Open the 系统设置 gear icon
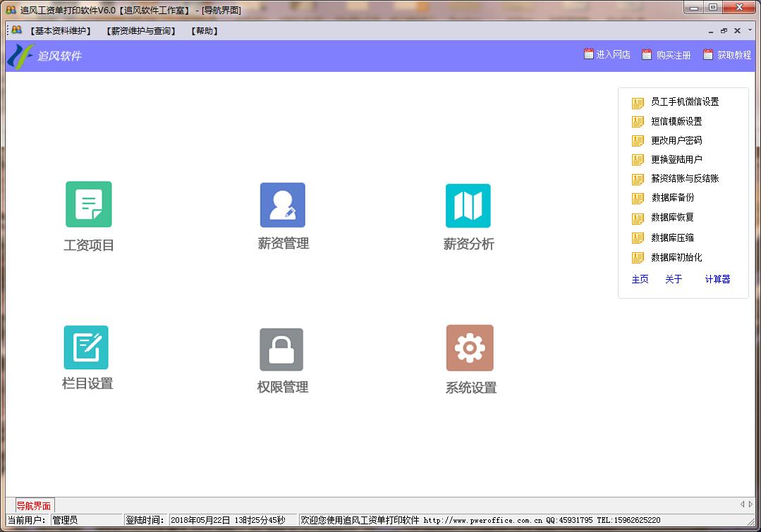761x532 pixels. 470,348
